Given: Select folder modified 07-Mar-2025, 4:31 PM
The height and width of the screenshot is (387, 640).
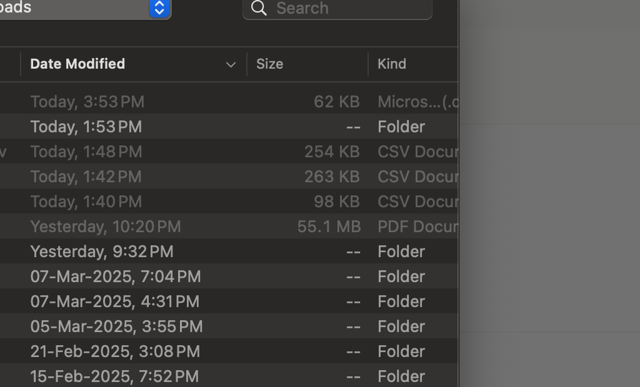Looking at the screenshot, I should pos(229,301).
